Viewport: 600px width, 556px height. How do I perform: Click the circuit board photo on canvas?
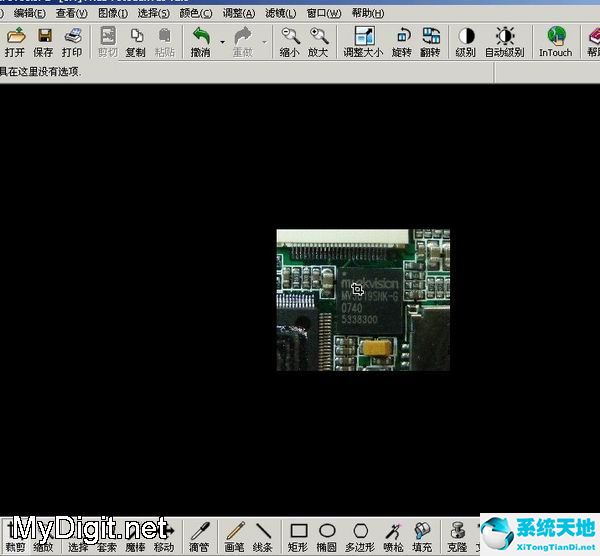363,300
